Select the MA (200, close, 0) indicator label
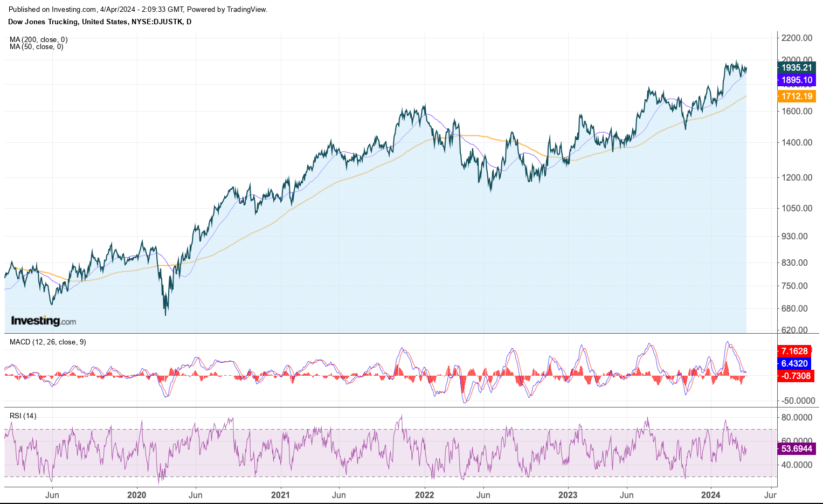823x504 pixels. pos(38,39)
